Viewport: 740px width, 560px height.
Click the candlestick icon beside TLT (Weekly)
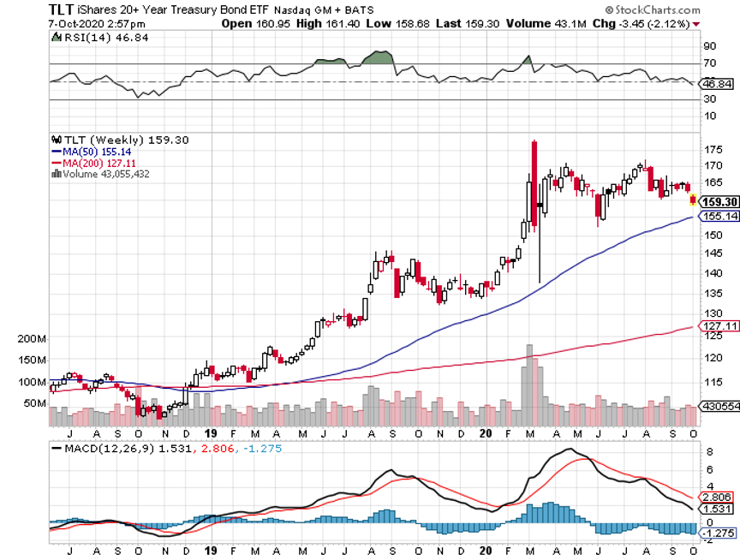tap(56, 140)
